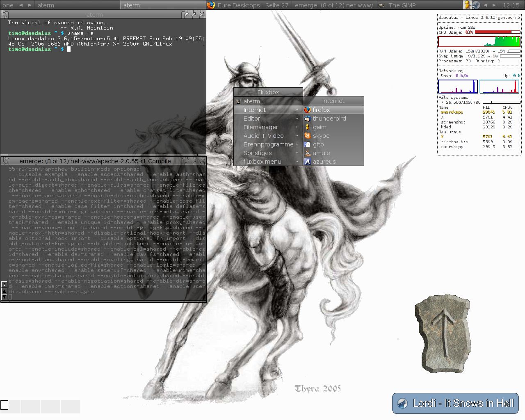Click the Fluxbox menu title
The width and height of the screenshot is (525, 420).
268,92
